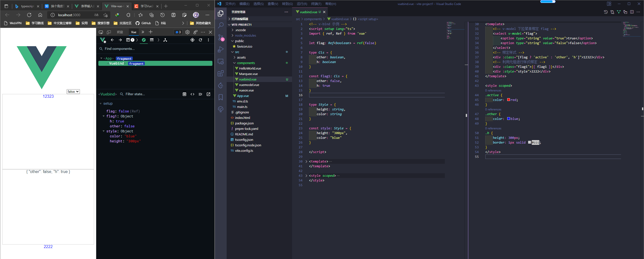Expand folded style scoped block on line 43
Viewport: 644px width, 259px height.
click(x=306, y=175)
